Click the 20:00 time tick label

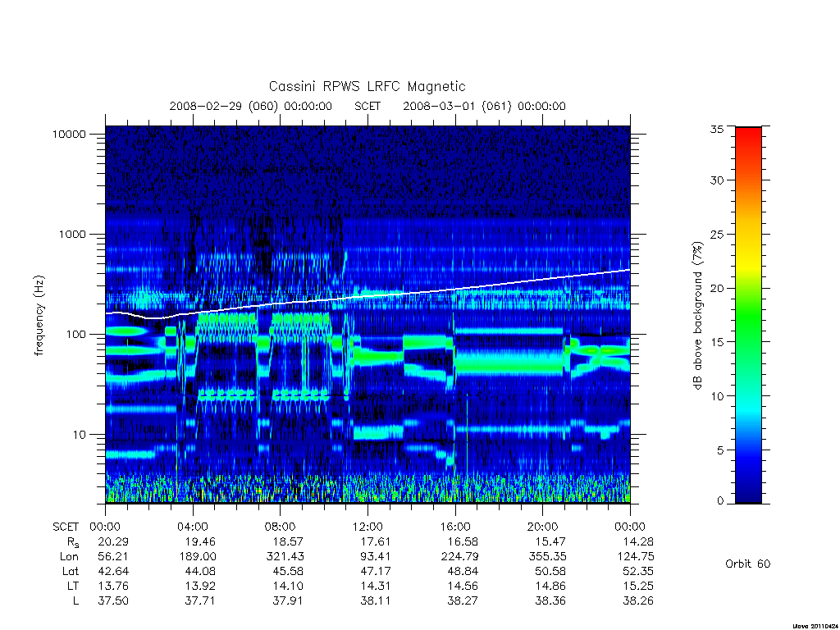pyautogui.click(x=542, y=527)
